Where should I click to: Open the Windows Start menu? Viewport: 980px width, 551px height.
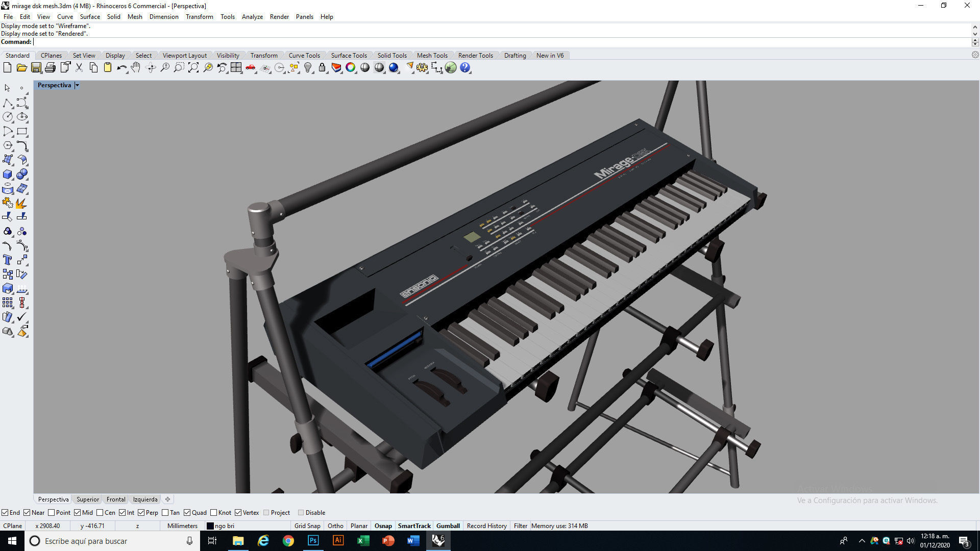[x=12, y=541]
